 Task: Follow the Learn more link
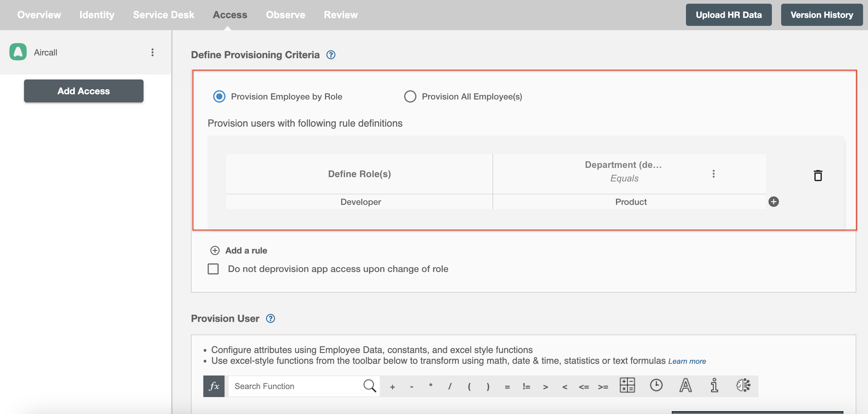tap(687, 361)
